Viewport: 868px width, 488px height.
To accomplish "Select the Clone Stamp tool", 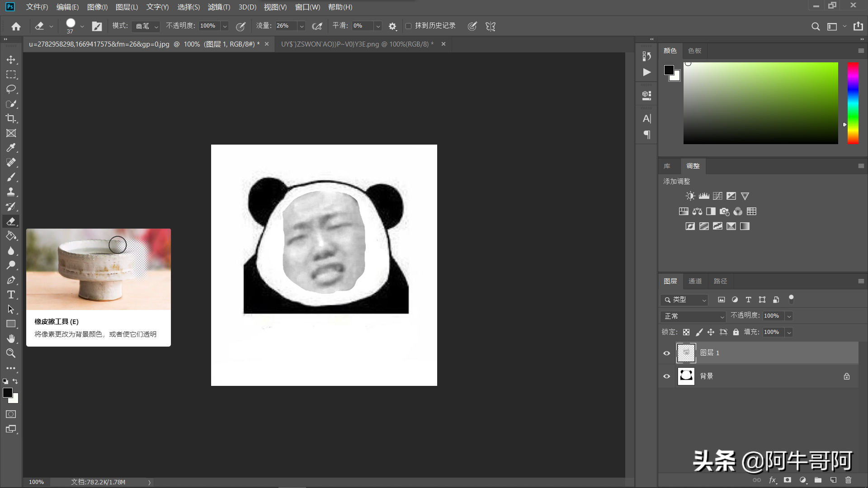I will coord(11,192).
